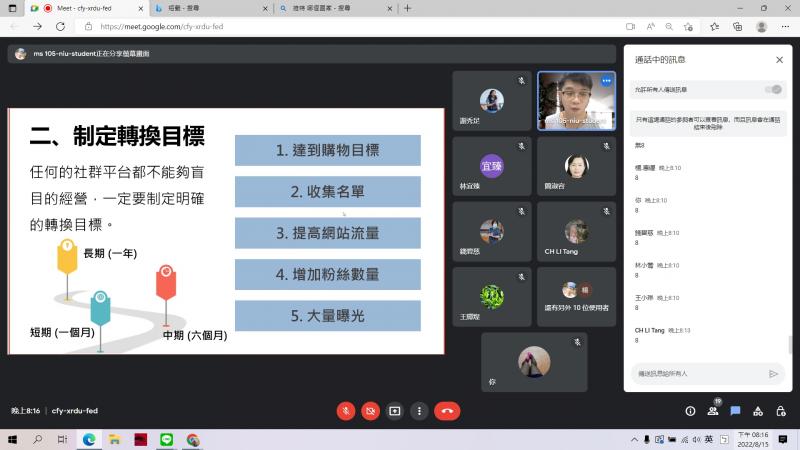Viewport: 800px width, 450px height.
Task: Open Chrome from taskbar
Action: tap(192, 439)
